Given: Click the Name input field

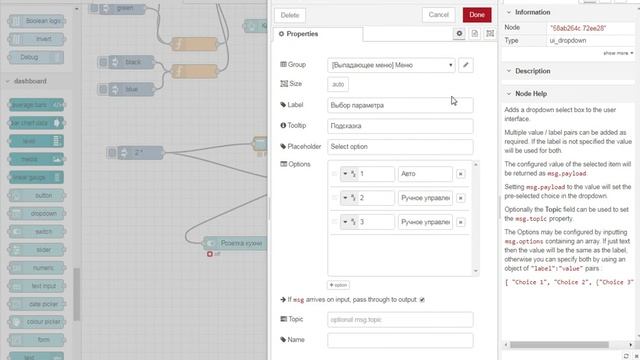Looking at the screenshot, I should pyautogui.click(x=400, y=340).
